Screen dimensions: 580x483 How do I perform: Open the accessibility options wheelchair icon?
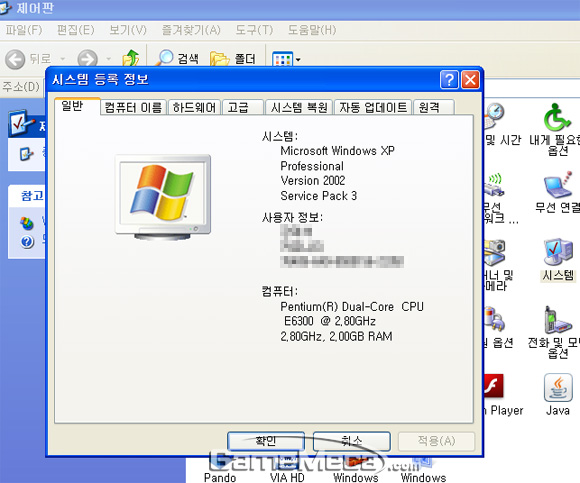click(x=557, y=117)
